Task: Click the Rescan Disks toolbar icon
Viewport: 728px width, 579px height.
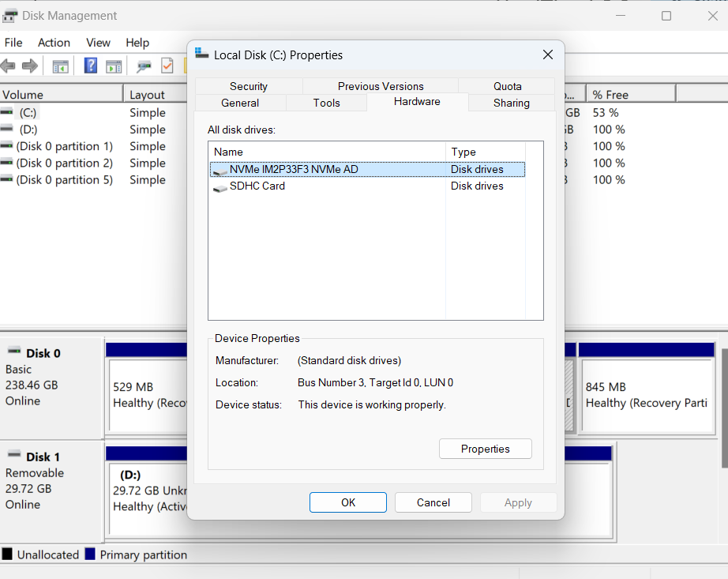Action: coord(144,66)
